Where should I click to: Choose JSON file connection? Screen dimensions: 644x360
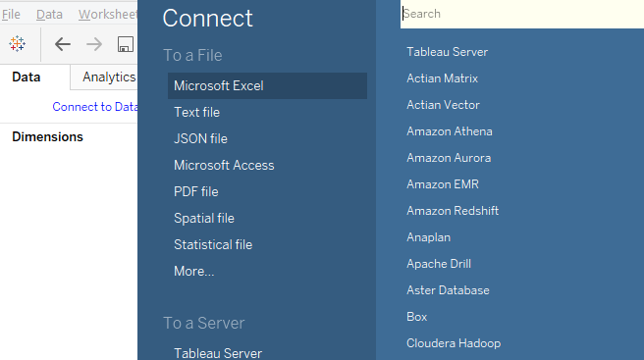pyautogui.click(x=200, y=138)
